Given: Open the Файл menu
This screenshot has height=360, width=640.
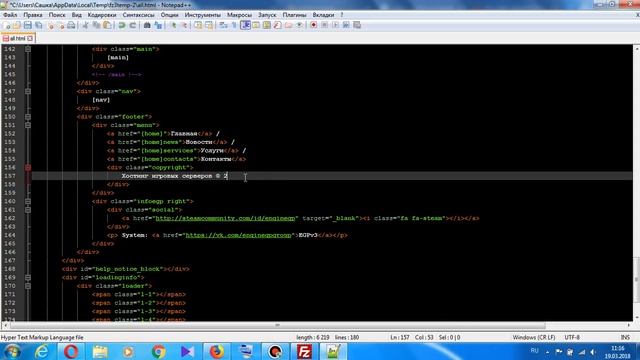Looking at the screenshot, I should click(10, 15).
